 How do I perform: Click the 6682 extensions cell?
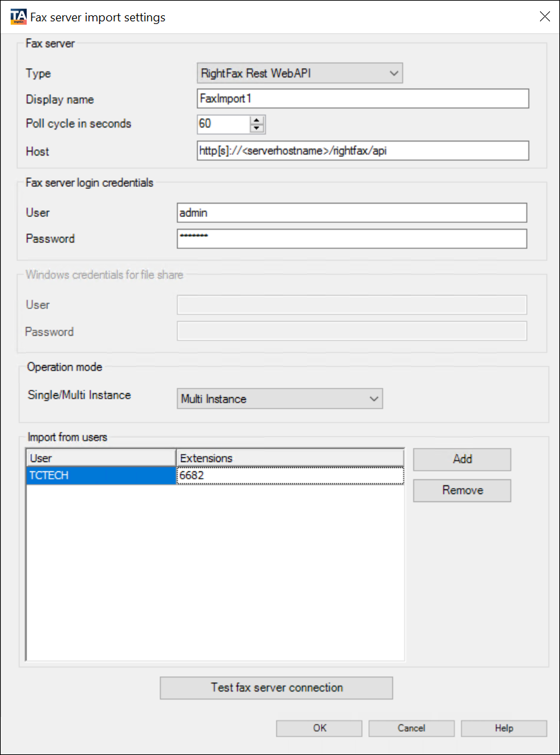pyautogui.click(x=290, y=475)
